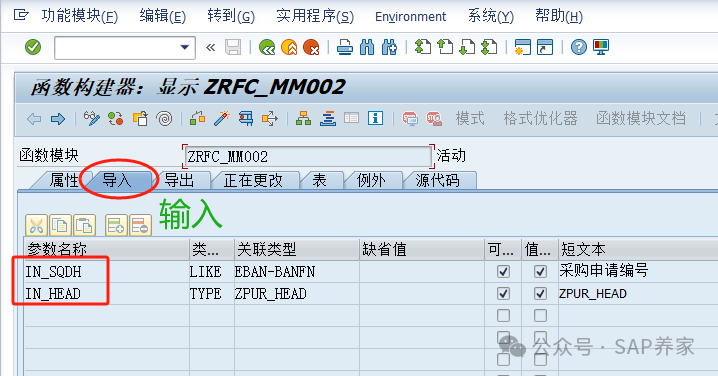Tick pass-by-value checkbox in first empty row
Viewport: 718px width, 376px height.
click(540, 316)
